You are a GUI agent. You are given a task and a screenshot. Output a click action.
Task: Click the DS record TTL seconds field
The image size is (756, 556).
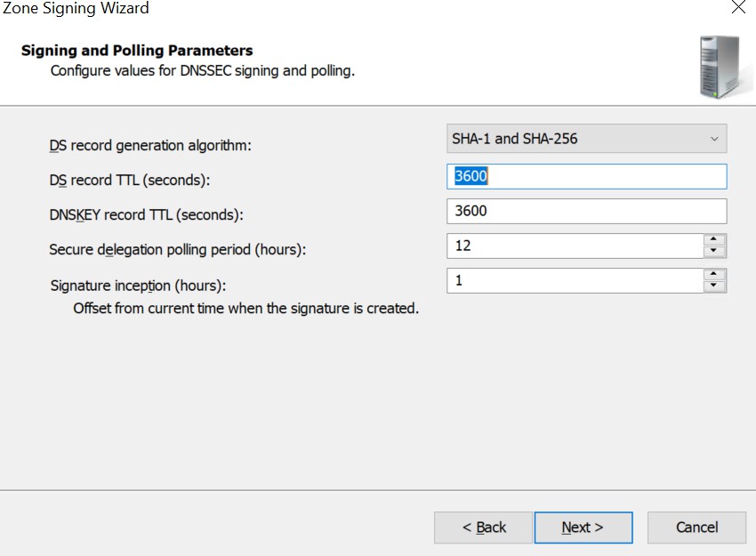click(586, 176)
